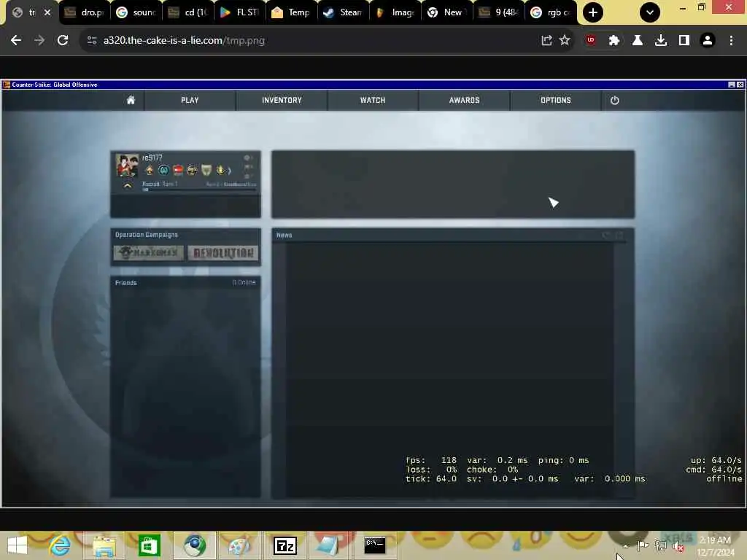Switch to the 'rgb c' Google tab
747x560 pixels.
(x=551, y=12)
